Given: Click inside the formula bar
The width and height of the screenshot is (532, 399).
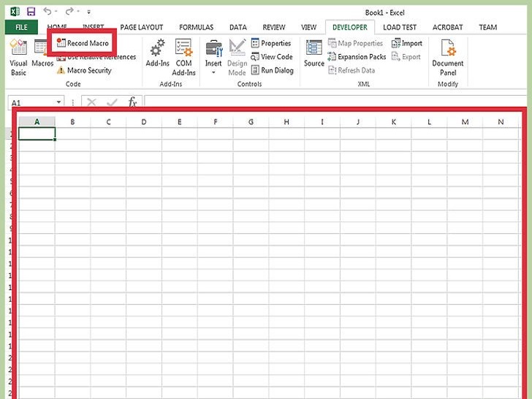Looking at the screenshot, I should pyautogui.click(x=329, y=103).
